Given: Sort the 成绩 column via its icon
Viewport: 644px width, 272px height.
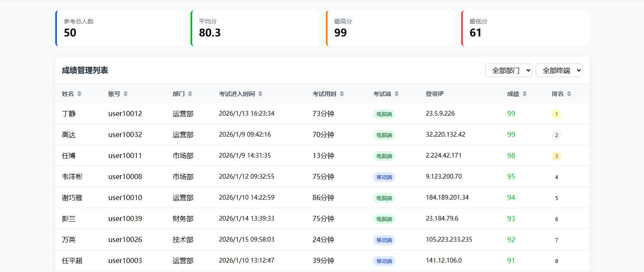Looking at the screenshot, I should (x=525, y=94).
